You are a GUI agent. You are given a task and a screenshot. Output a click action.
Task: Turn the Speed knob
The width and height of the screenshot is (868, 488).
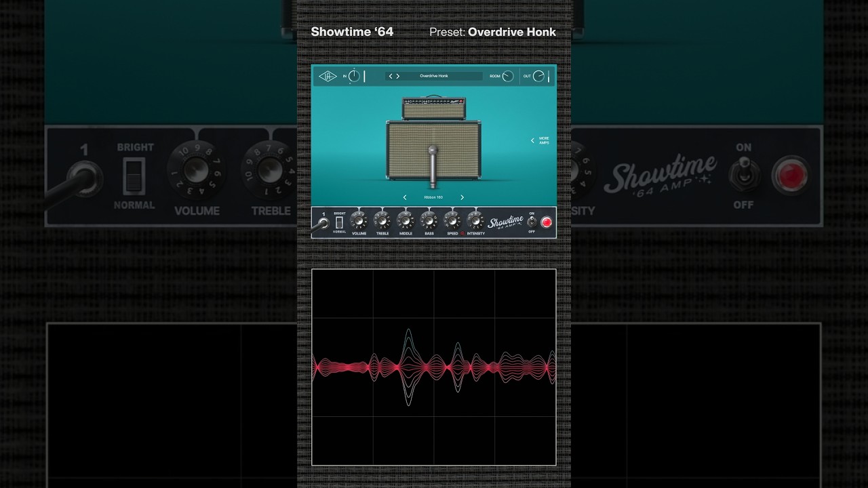452,220
